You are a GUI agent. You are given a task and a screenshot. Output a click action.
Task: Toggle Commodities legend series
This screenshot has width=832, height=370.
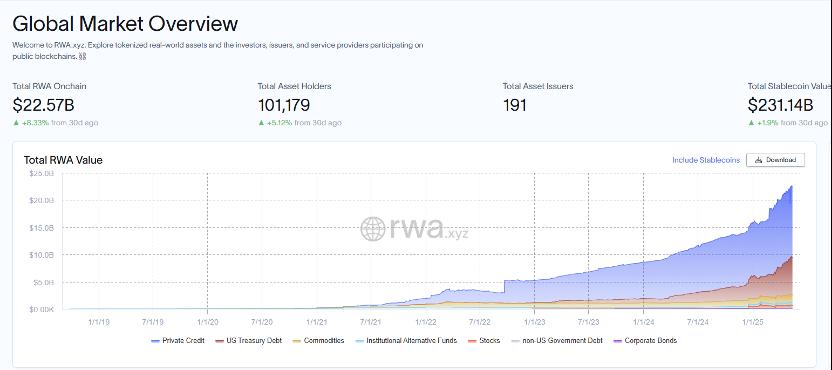coord(318,340)
